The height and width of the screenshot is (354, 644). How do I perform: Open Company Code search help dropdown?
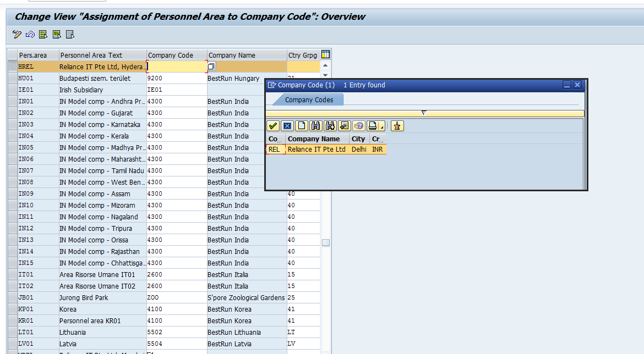pyautogui.click(x=211, y=66)
